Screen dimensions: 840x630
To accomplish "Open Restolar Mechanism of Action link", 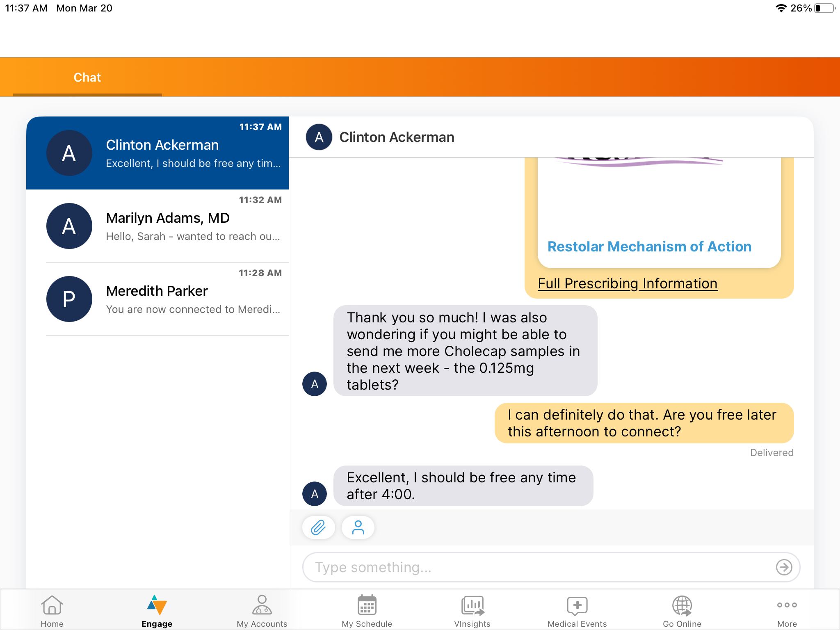I will click(649, 247).
